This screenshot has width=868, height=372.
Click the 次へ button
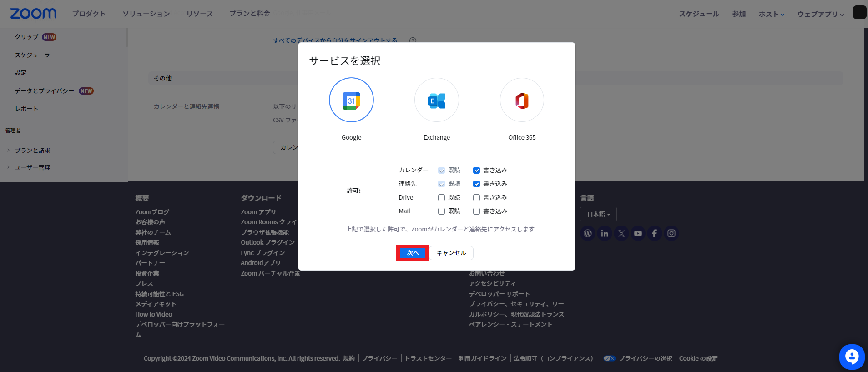413,253
